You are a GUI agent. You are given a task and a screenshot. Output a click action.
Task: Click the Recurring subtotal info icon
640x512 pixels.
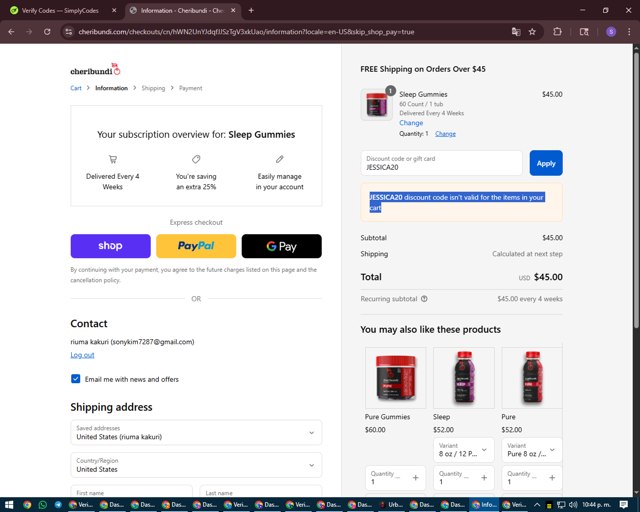point(424,299)
